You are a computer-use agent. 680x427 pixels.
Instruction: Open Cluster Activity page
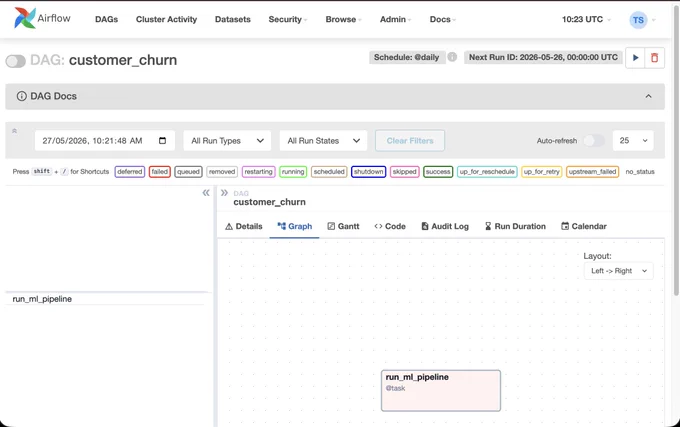(166, 19)
